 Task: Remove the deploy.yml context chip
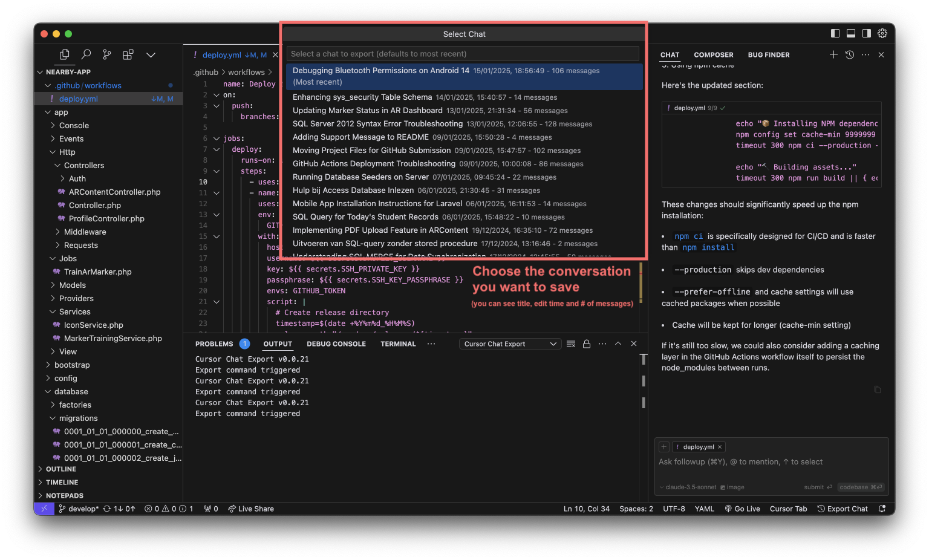720,447
